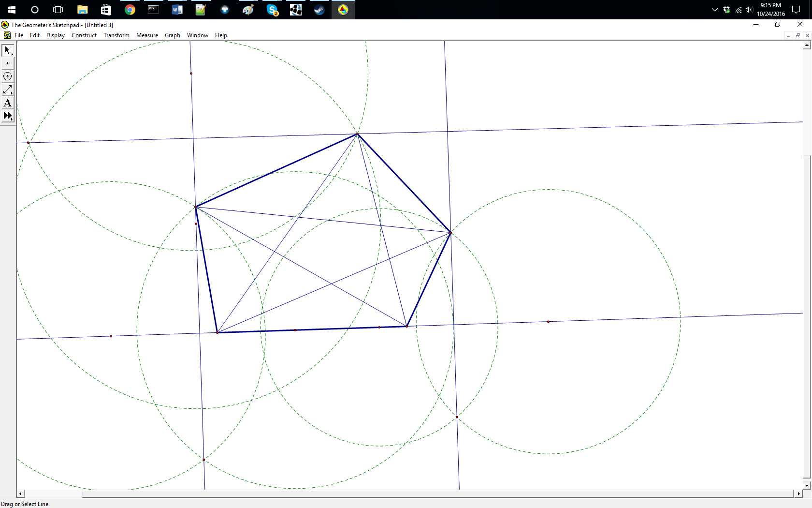The height and width of the screenshot is (508, 812).
Task: Show hidden system tray icons
Action: (714, 10)
